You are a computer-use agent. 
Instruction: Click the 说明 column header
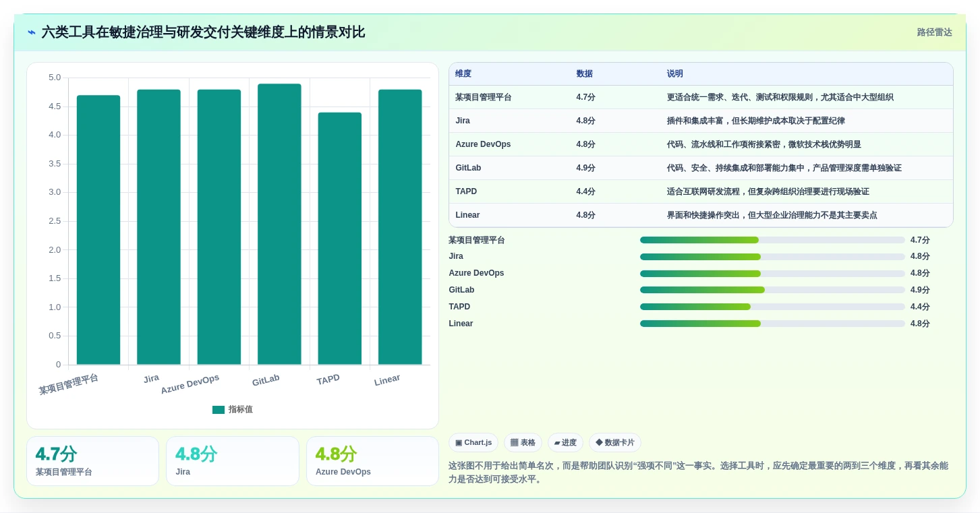pos(675,74)
